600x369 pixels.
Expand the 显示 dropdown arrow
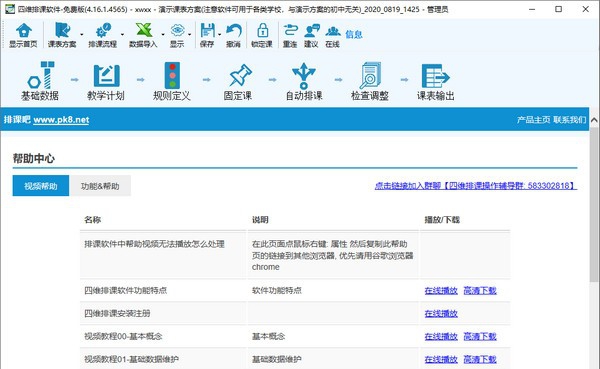pos(190,34)
